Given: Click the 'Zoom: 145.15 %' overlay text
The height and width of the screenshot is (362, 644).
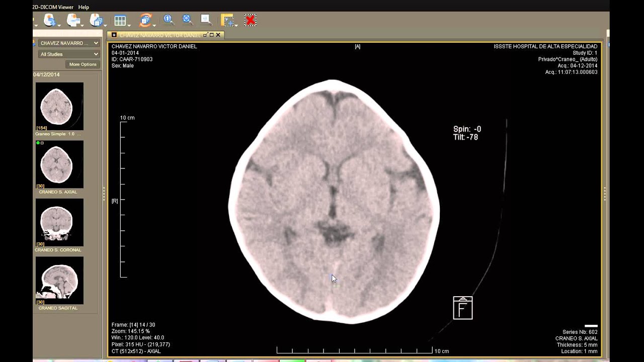Looking at the screenshot, I should pyautogui.click(x=132, y=331).
